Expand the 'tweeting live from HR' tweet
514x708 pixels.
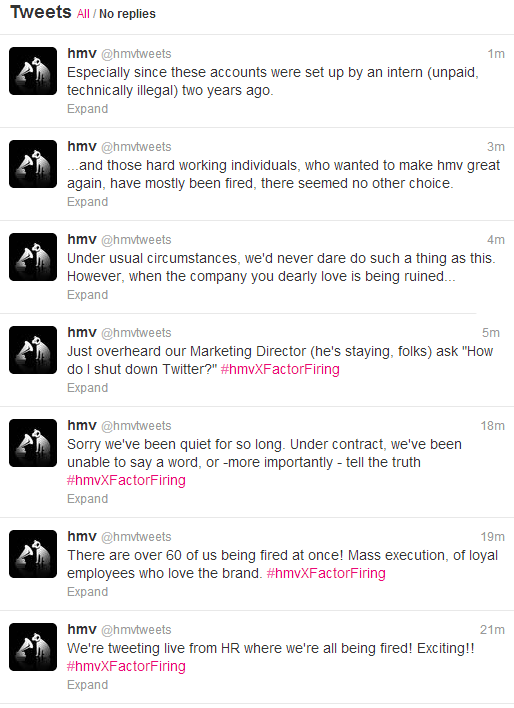[88, 685]
